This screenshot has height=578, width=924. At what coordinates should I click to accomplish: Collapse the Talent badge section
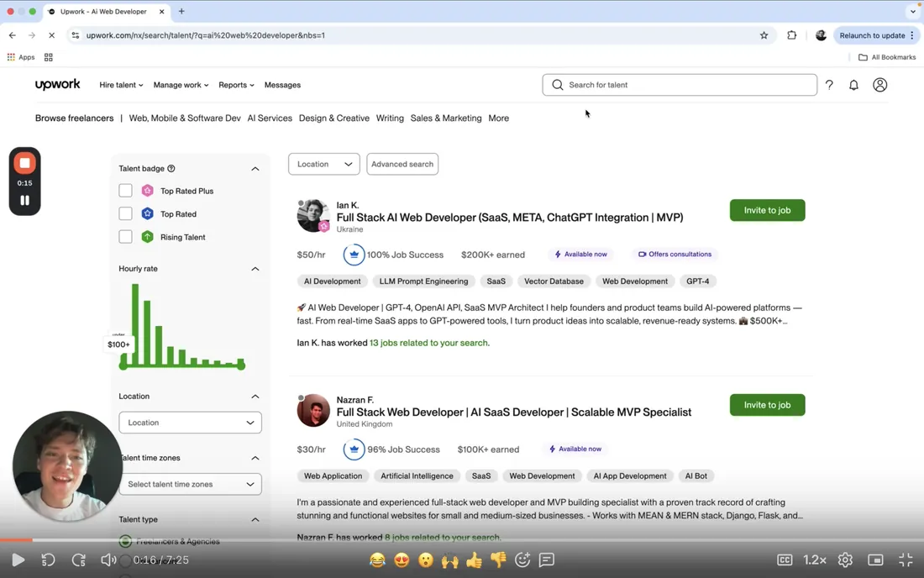pos(255,169)
